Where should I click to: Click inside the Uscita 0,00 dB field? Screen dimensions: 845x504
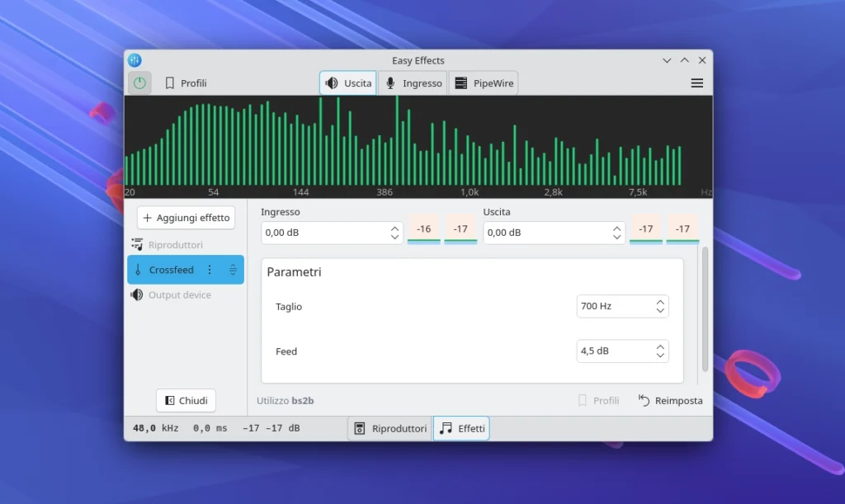545,233
